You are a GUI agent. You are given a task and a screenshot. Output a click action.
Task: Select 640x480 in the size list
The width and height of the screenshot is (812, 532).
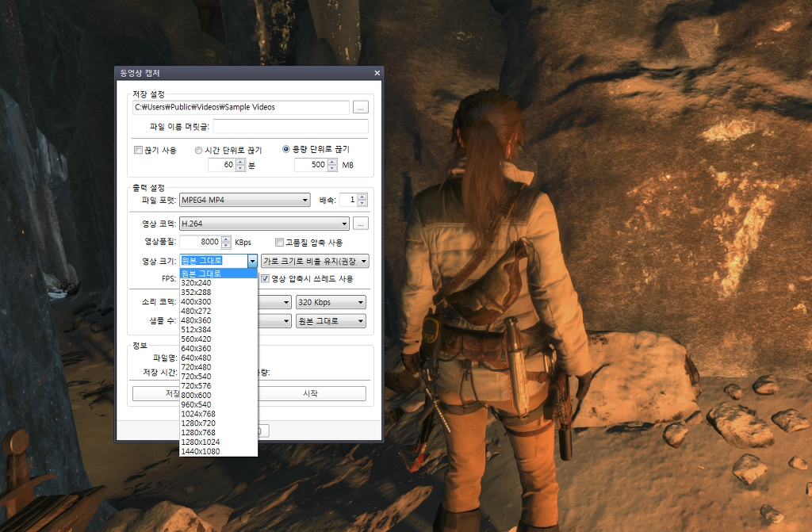[x=196, y=358]
